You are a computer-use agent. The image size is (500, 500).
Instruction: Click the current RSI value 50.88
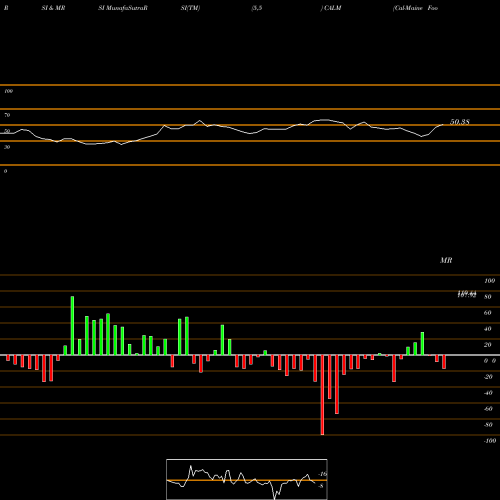(x=460, y=122)
